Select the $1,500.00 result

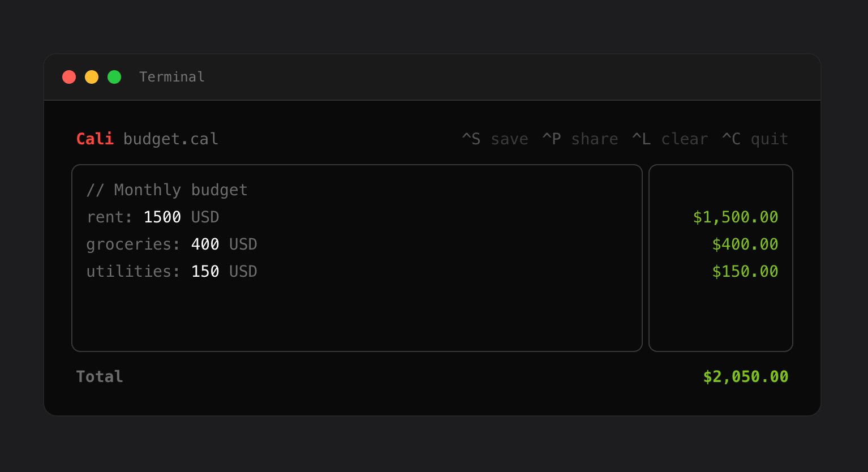click(x=736, y=217)
